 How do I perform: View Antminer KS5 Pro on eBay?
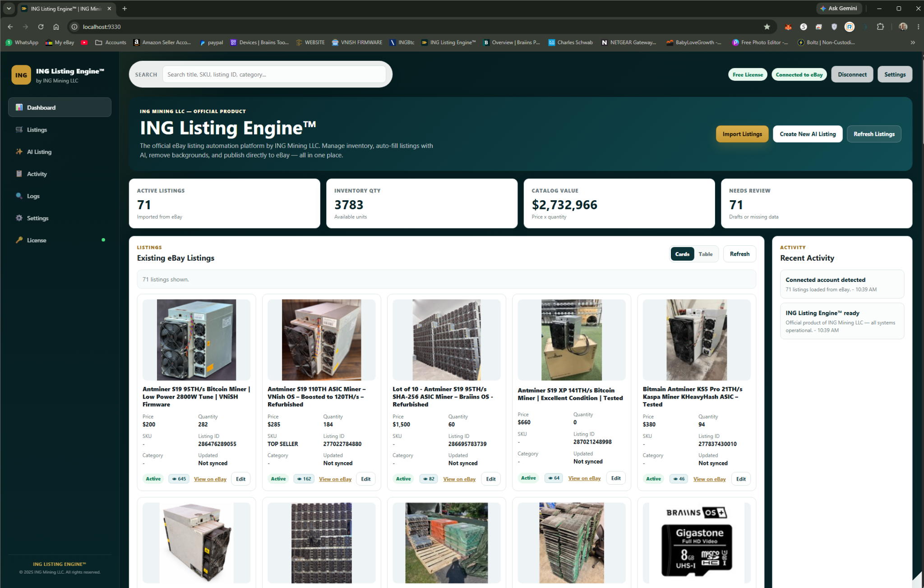pos(709,479)
